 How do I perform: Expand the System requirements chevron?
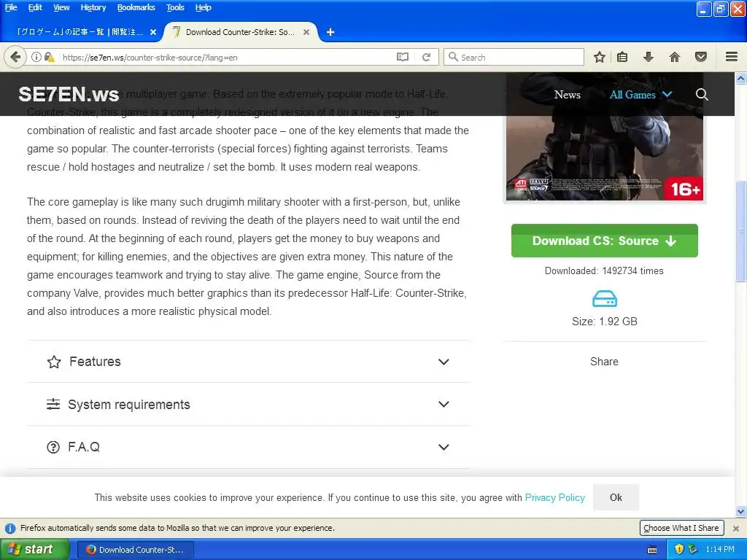(444, 404)
